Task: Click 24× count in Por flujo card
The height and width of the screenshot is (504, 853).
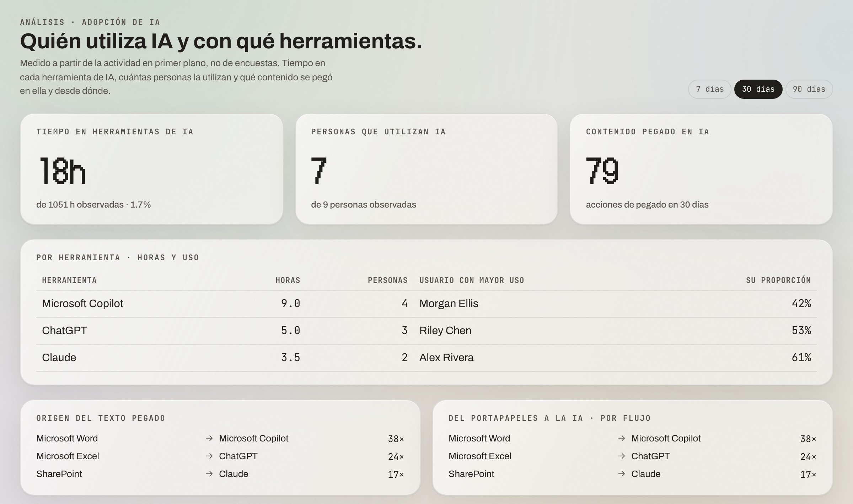Action: coord(808,457)
